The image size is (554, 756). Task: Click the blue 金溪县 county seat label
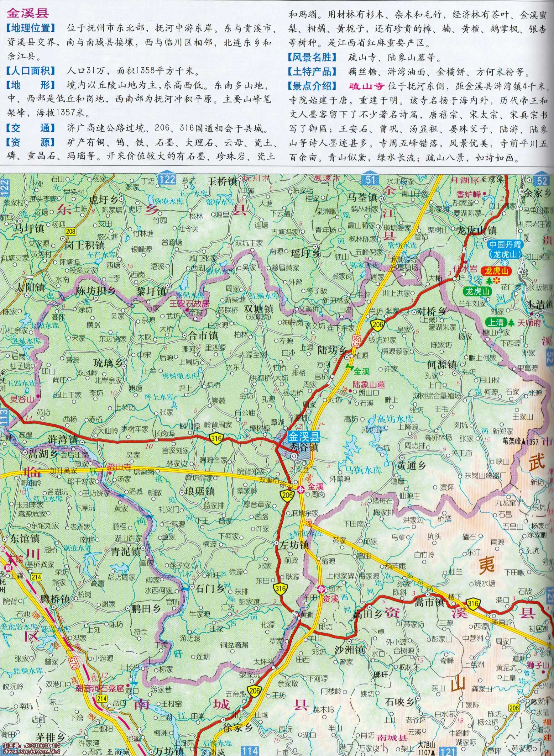click(305, 436)
